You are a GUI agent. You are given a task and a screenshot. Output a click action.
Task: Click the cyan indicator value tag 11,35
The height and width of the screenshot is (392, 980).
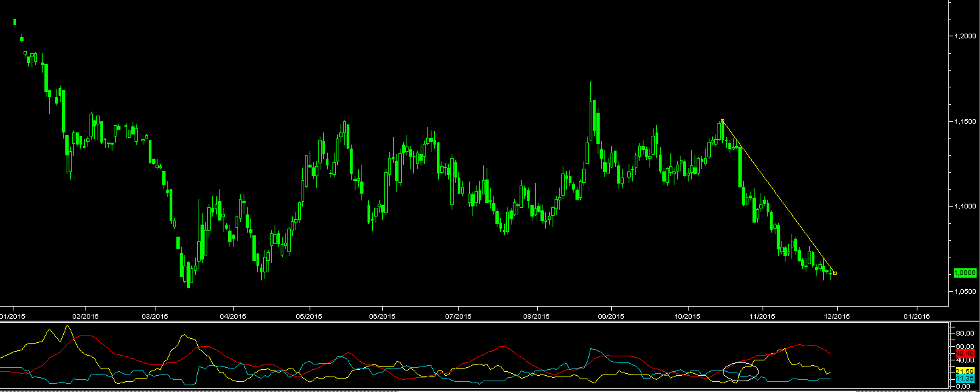point(964,379)
